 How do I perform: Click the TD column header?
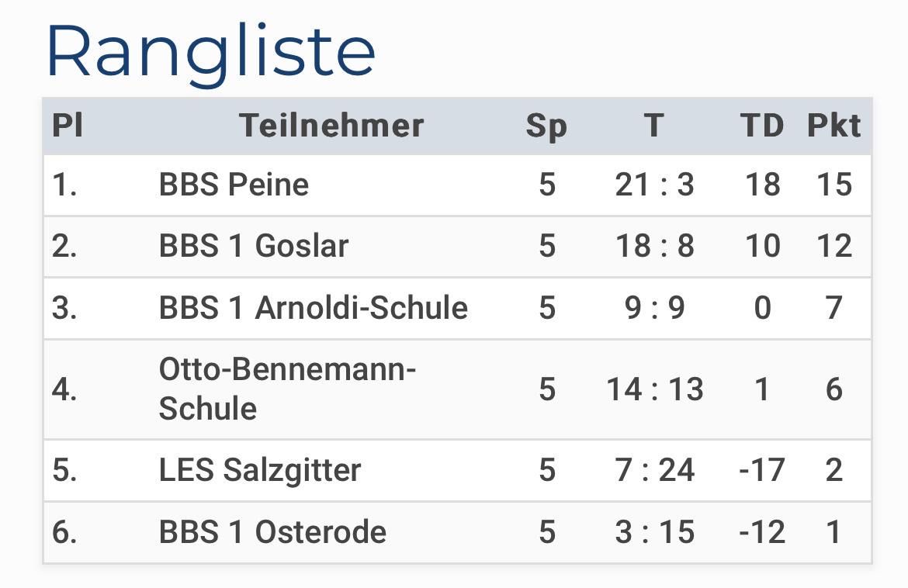pyautogui.click(x=762, y=126)
